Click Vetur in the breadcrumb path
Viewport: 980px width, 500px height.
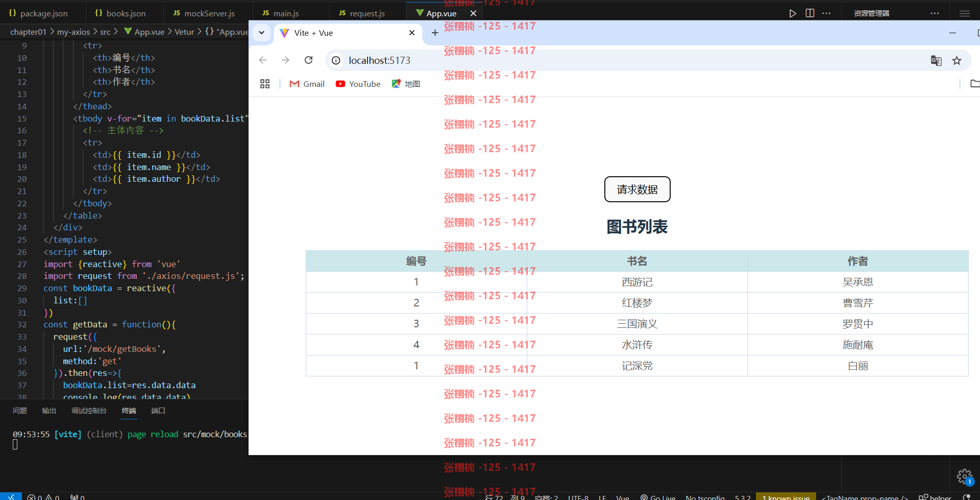tap(184, 32)
